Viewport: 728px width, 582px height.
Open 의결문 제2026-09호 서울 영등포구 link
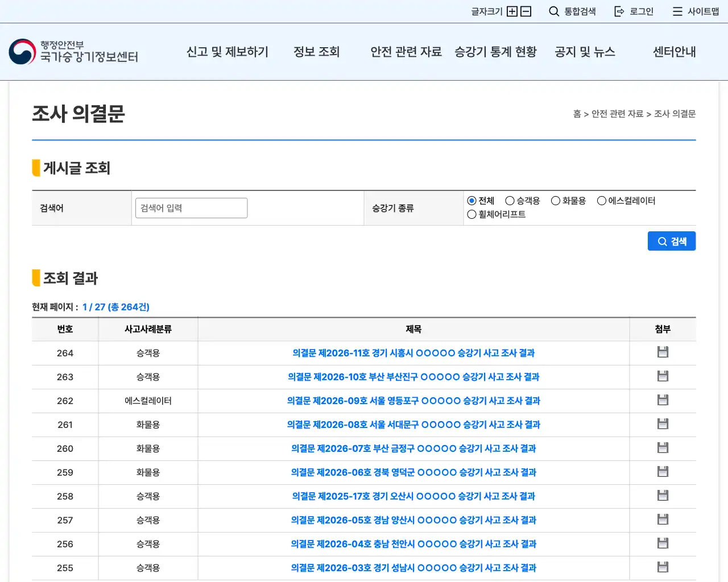[x=413, y=401]
